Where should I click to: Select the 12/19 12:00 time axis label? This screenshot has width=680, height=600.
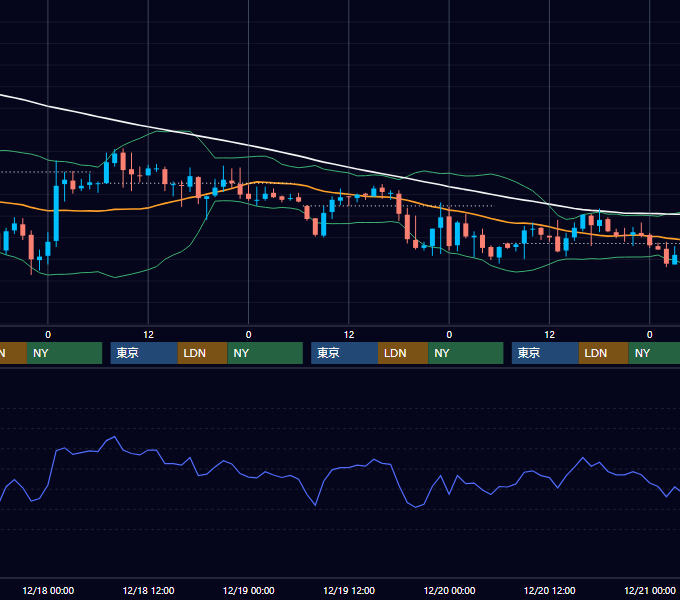click(x=349, y=590)
